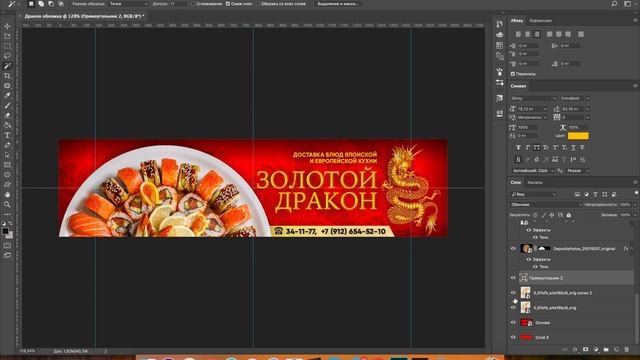
Task: Select the Rectangular Marquee tool
Action: [7, 46]
